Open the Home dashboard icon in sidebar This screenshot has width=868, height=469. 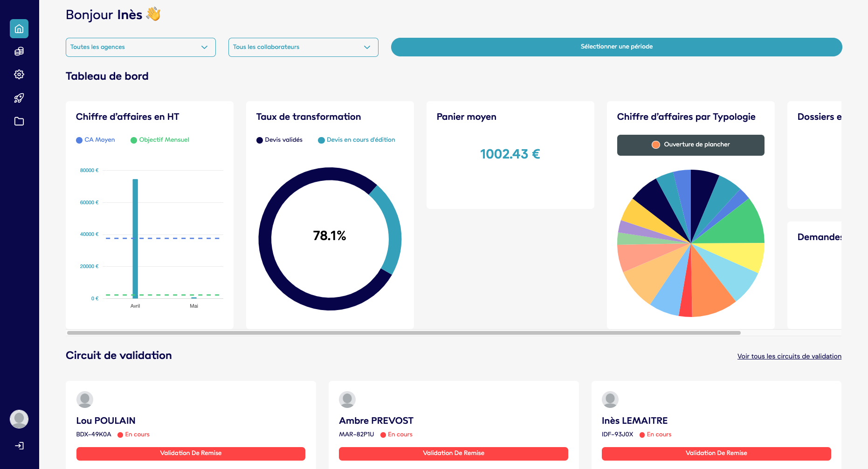point(19,29)
